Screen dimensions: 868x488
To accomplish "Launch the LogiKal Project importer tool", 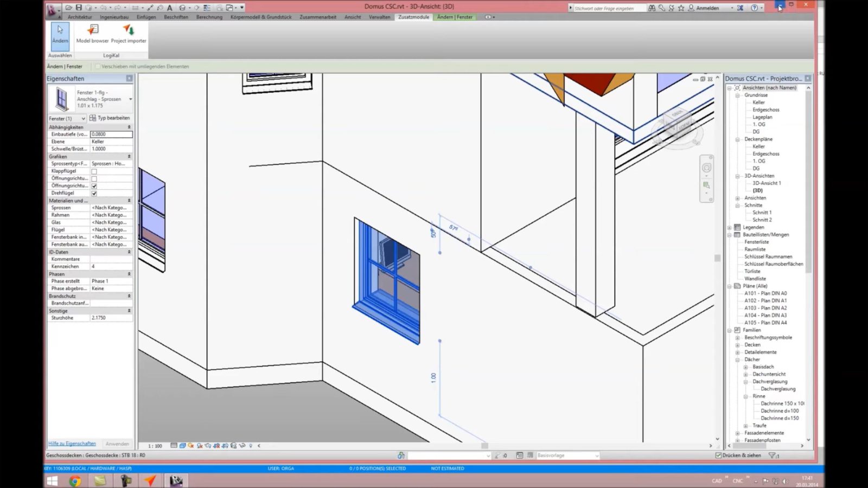I will click(x=129, y=34).
